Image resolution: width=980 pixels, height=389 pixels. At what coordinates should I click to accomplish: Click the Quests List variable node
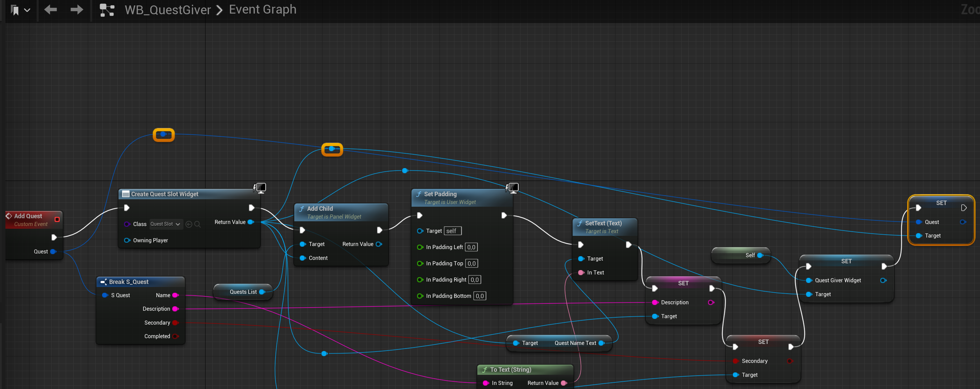(243, 292)
